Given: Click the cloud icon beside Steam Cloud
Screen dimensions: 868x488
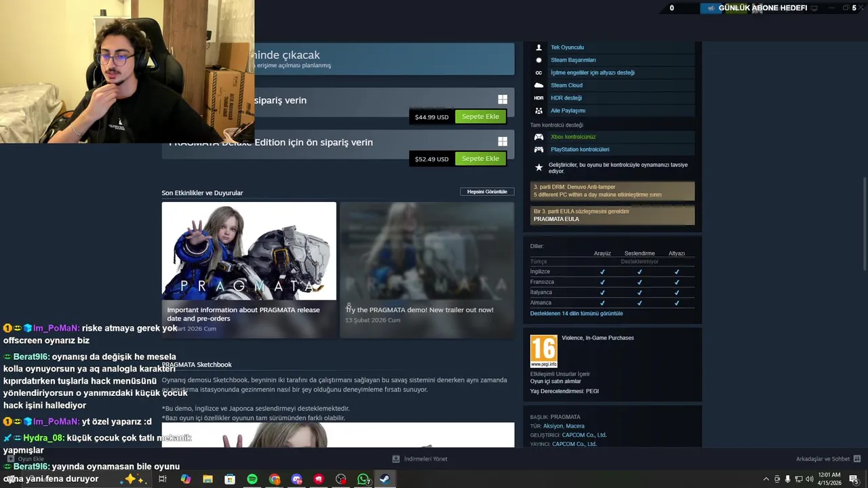Looking at the screenshot, I should (539, 85).
